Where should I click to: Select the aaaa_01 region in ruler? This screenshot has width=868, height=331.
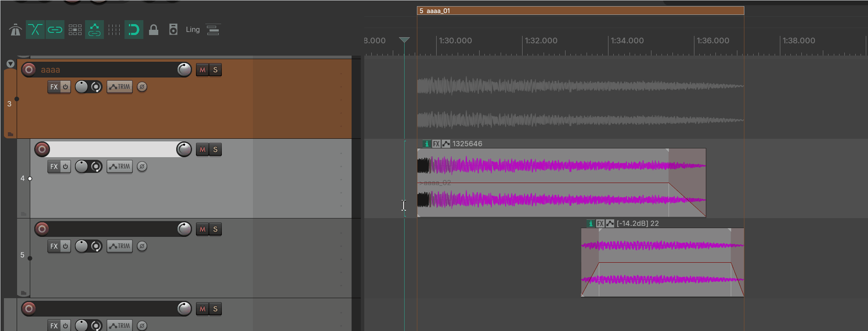point(580,11)
